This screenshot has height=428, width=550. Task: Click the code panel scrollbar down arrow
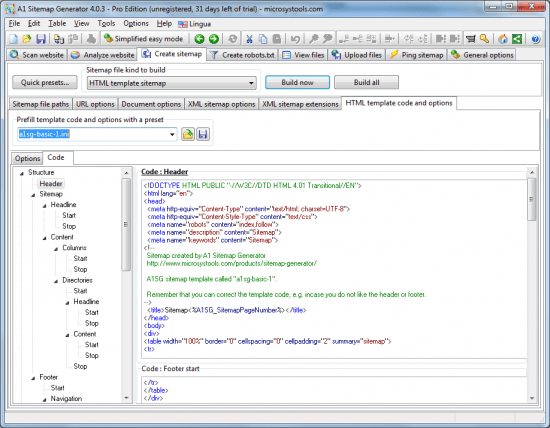[x=532, y=398]
